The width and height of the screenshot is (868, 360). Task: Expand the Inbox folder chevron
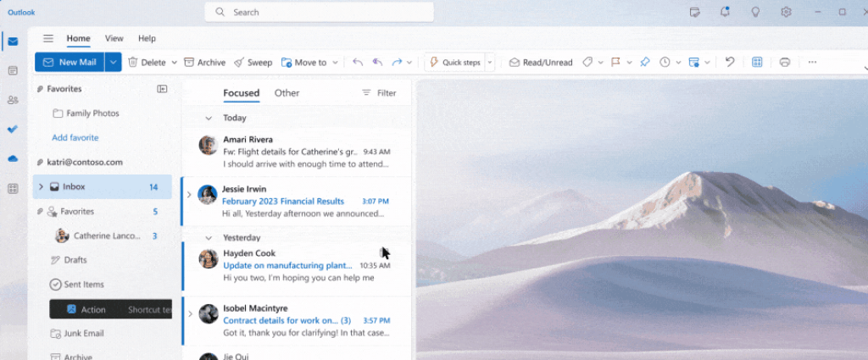(x=41, y=187)
